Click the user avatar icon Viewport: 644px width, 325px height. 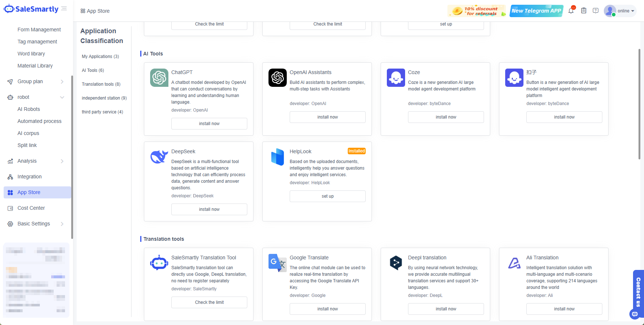click(610, 11)
